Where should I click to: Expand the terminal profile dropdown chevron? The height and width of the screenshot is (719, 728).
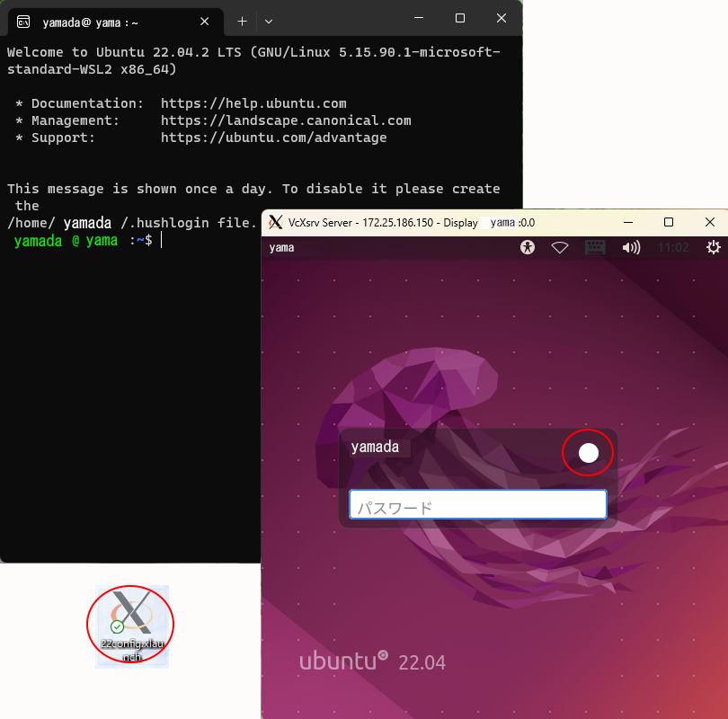coord(269,22)
